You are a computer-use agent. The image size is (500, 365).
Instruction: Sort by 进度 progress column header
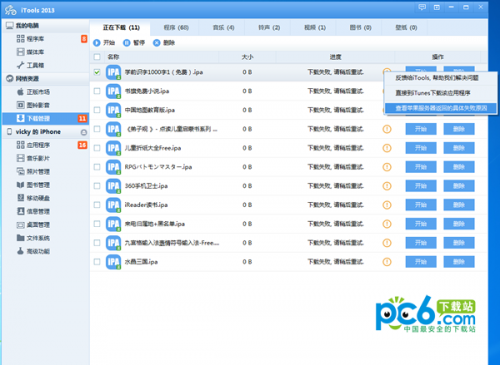(335, 57)
